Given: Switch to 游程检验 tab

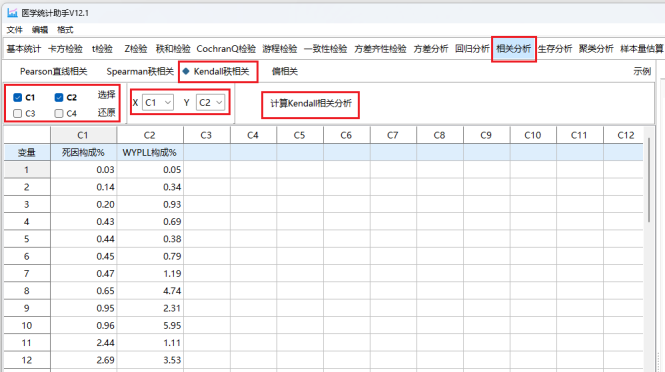Looking at the screenshot, I should [x=279, y=49].
